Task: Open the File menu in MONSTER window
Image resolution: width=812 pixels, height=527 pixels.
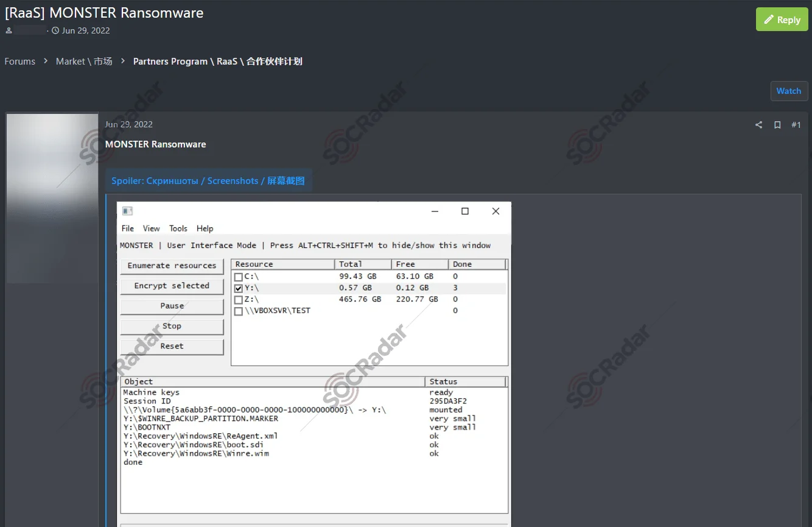Action: click(128, 228)
